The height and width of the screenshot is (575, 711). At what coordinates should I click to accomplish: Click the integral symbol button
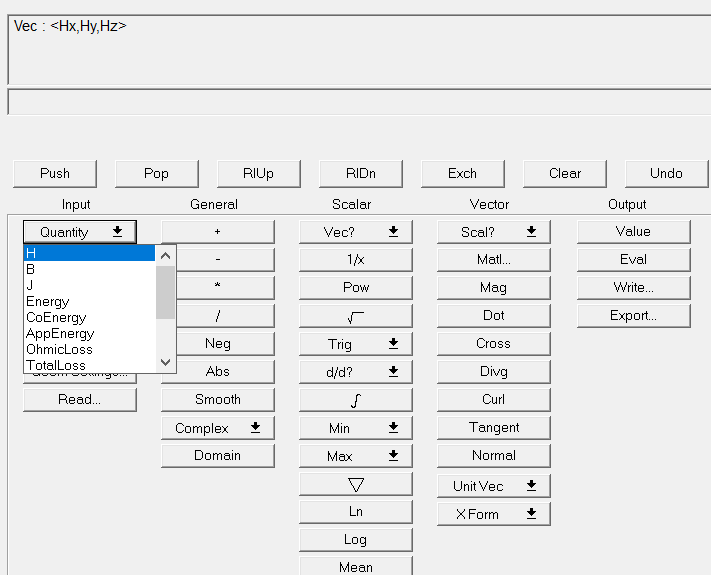point(355,400)
